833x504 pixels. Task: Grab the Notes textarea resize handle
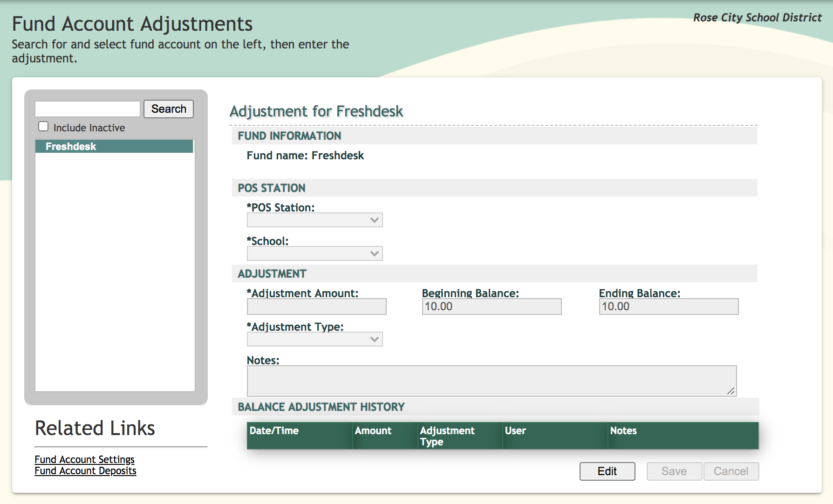point(731,391)
